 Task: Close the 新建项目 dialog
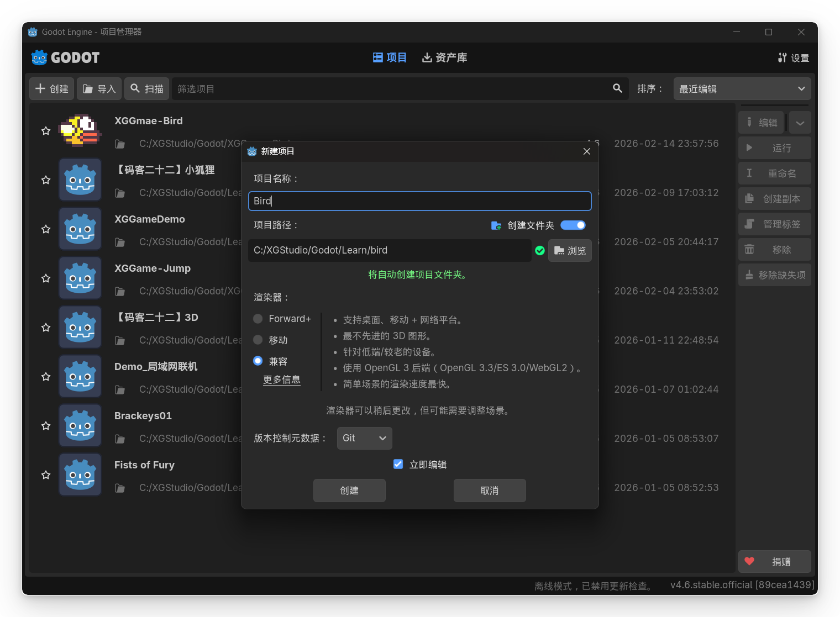[x=587, y=151]
